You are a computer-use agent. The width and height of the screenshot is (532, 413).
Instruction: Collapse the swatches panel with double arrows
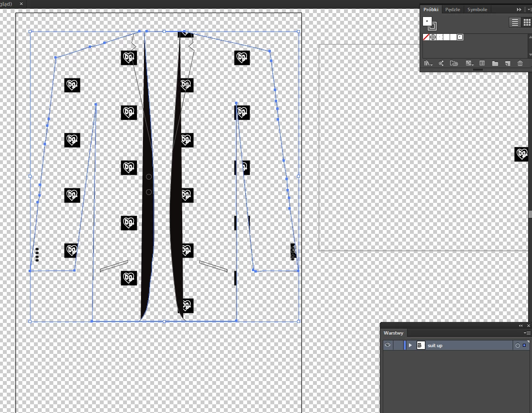(519, 10)
